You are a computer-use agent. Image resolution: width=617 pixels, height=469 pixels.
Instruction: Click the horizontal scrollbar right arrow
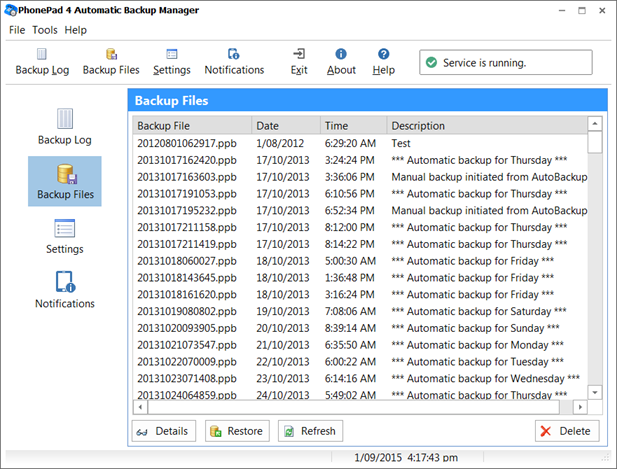point(580,407)
